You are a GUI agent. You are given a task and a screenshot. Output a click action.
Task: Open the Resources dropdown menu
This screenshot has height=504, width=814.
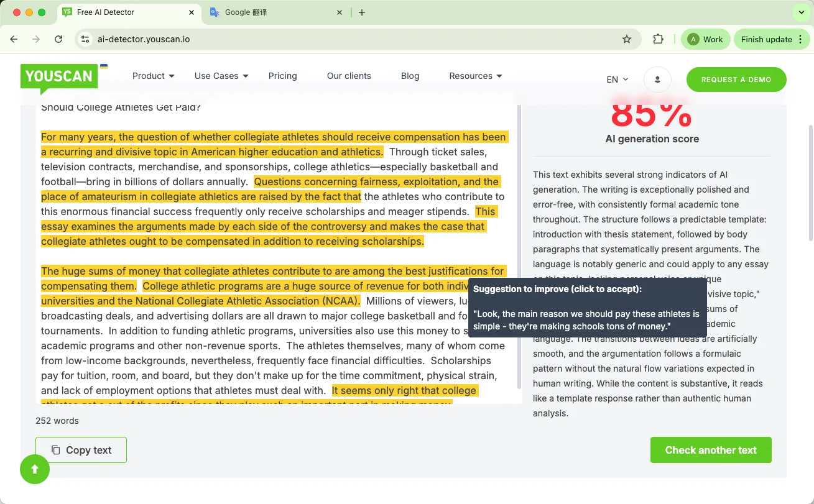click(475, 76)
